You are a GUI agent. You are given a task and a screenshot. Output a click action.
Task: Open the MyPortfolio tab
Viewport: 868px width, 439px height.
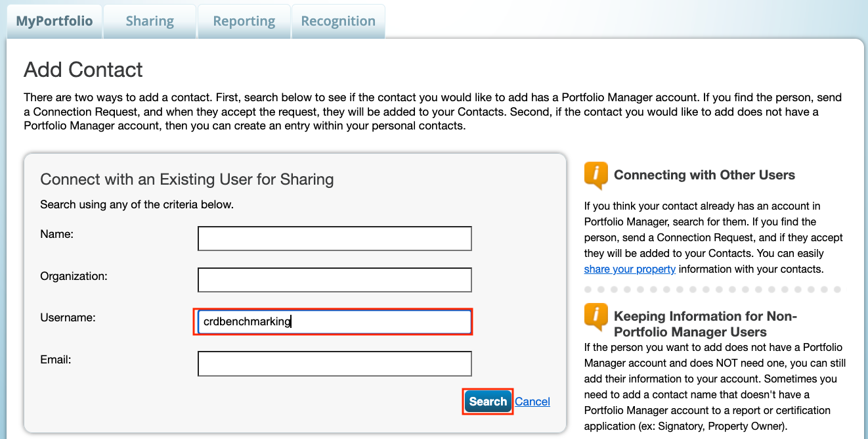54,21
